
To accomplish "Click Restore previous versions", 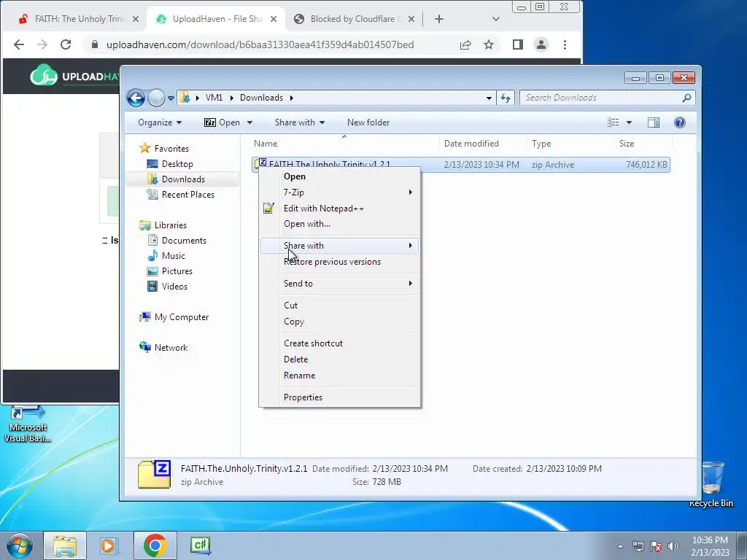I will [339, 262].
